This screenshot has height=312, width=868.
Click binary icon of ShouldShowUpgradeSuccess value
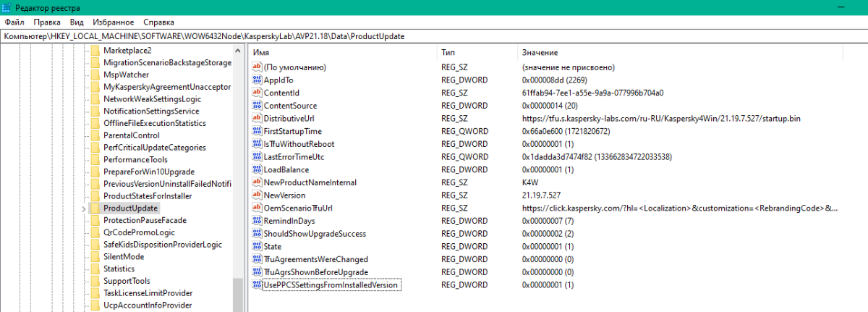tap(257, 234)
